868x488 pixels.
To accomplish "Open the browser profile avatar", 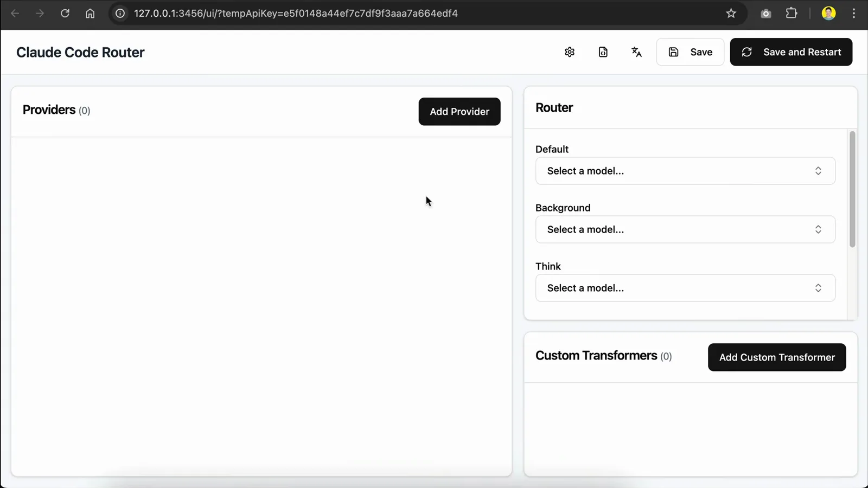I will (x=828, y=13).
